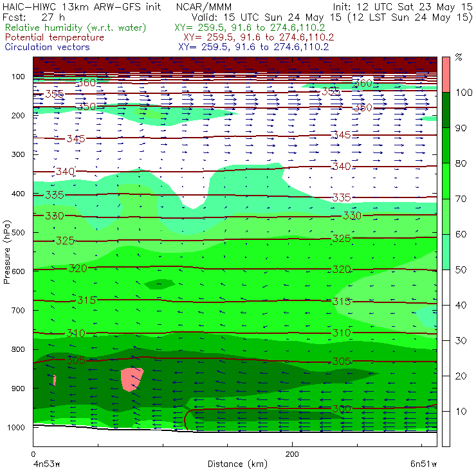476x476 pixels.
Task: Click the large pink saturated humidity blob near 900 hPa
Action: click(131, 379)
